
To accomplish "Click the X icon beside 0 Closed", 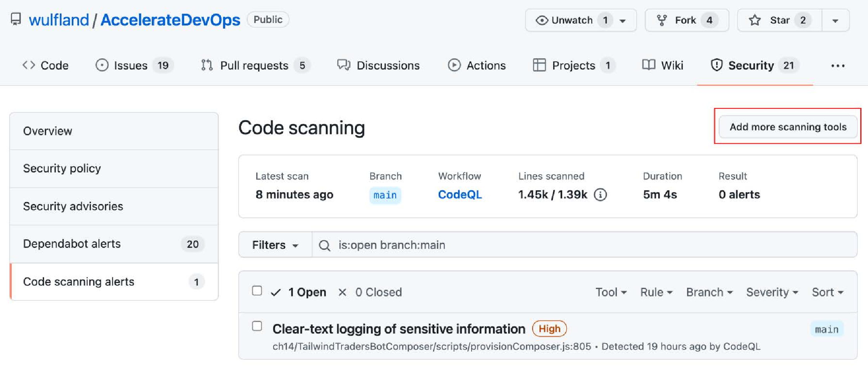I will click(342, 292).
